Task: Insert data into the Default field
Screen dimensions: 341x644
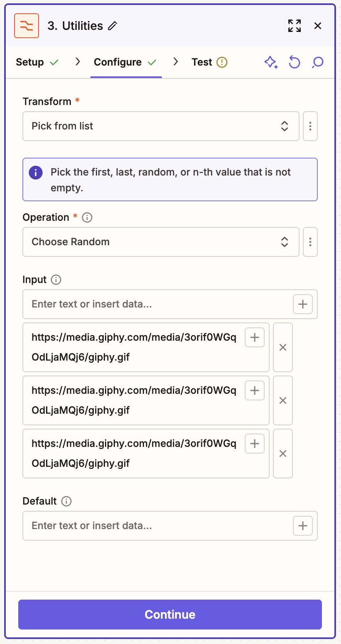Action: click(302, 526)
